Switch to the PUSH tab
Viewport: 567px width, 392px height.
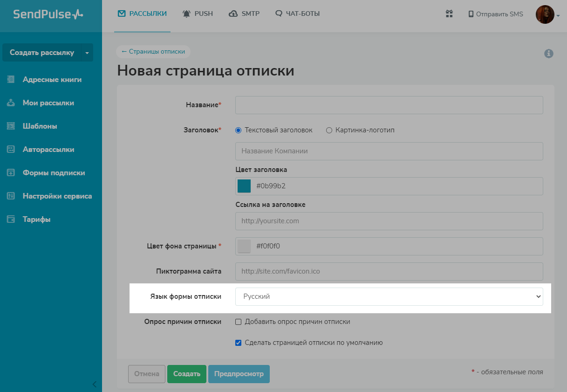coord(198,14)
